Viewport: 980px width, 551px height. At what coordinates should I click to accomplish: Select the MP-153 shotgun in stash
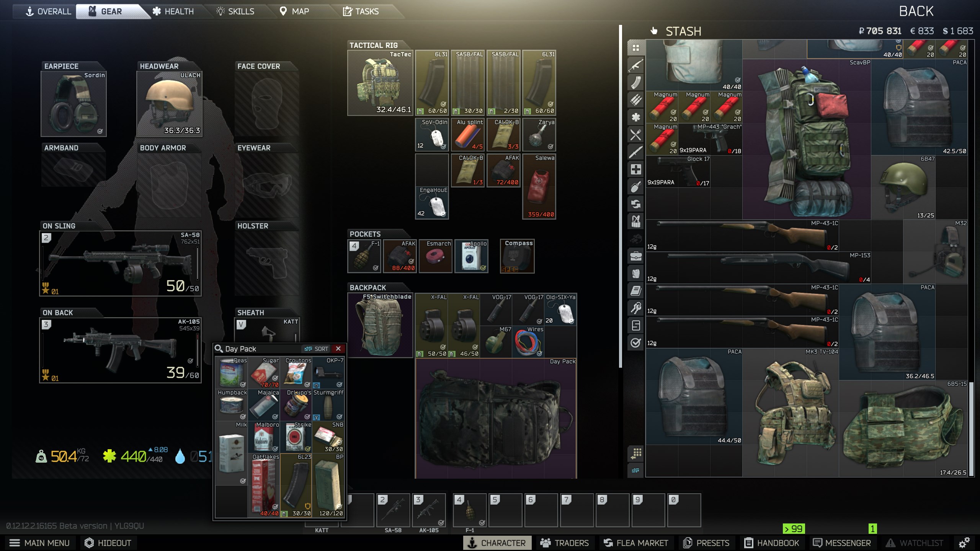(x=758, y=267)
